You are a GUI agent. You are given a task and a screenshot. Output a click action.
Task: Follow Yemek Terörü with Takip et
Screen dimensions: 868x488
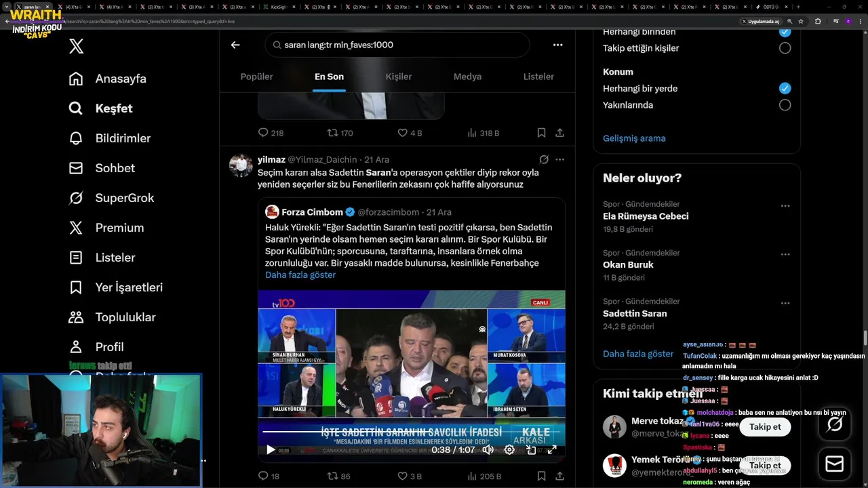765,466
